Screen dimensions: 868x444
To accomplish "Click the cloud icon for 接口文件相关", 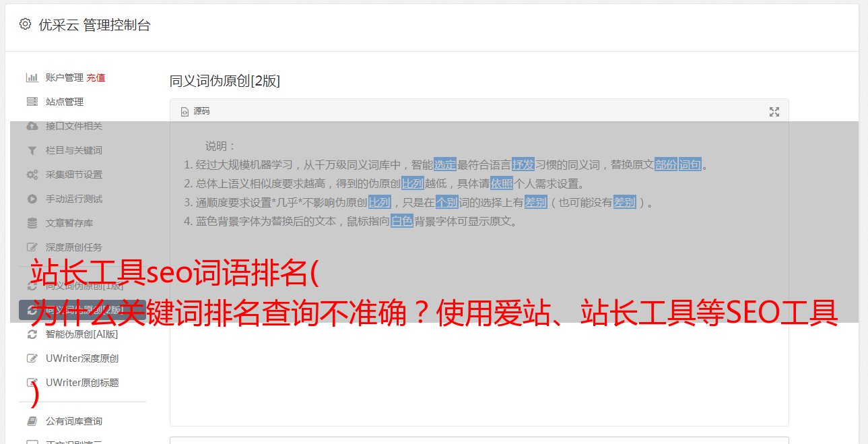I will tap(32, 126).
